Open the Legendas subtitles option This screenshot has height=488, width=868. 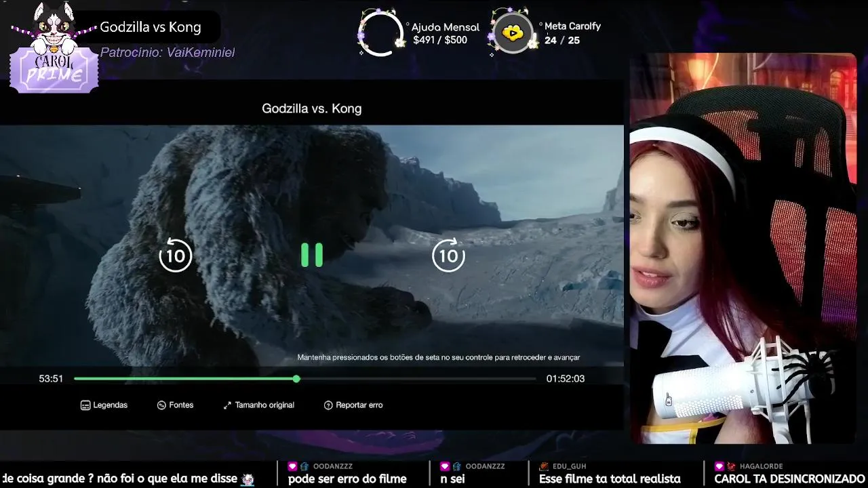104,405
